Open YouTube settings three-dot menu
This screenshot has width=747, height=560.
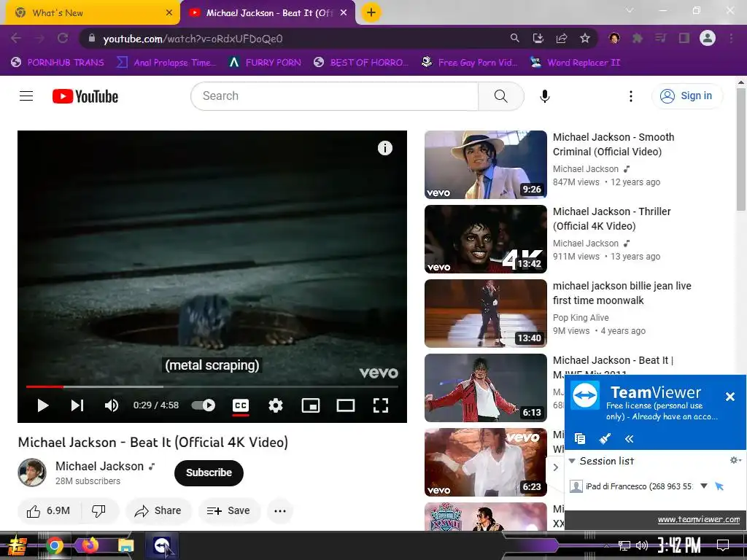click(x=631, y=96)
